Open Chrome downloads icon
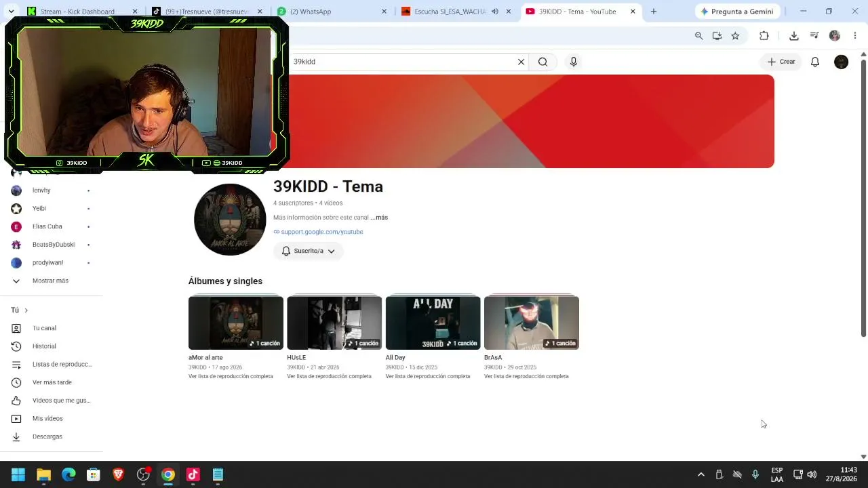Viewport: 868px width, 488px height. pos(794,36)
